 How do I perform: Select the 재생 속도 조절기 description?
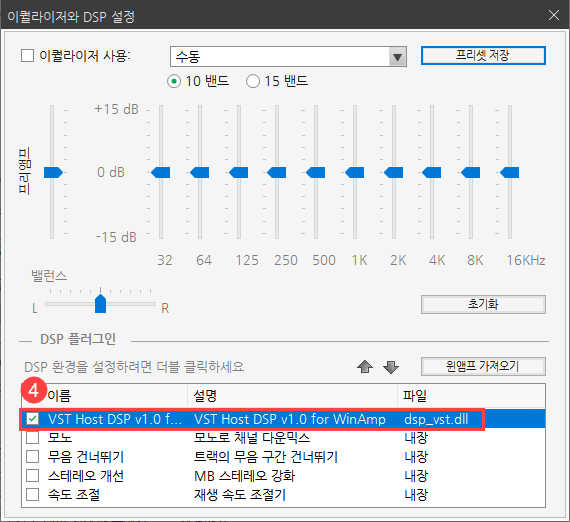[240, 494]
